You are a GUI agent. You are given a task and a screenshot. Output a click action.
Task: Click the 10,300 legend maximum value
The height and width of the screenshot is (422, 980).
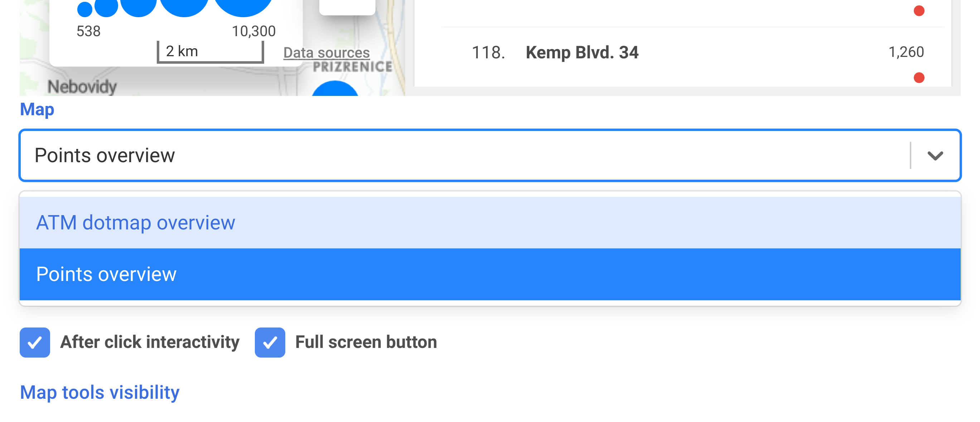(x=254, y=31)
